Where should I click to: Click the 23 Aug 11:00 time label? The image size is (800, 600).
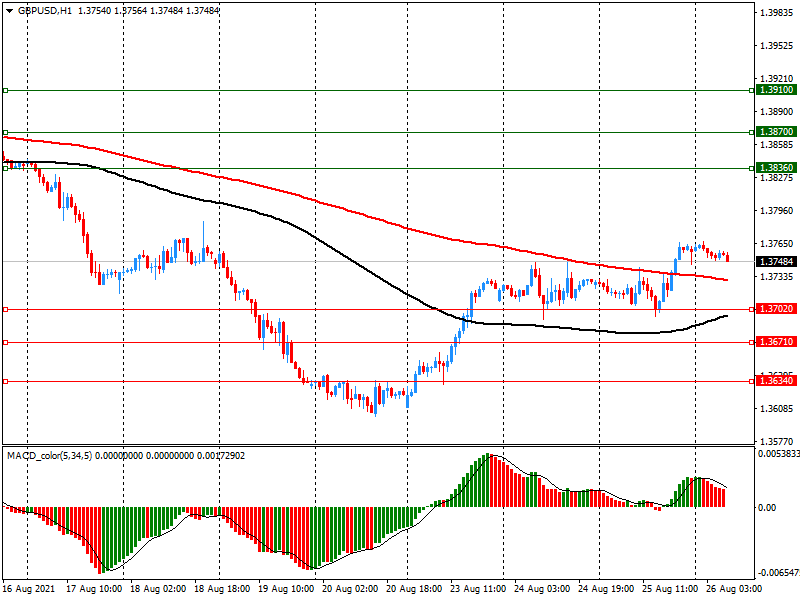pos(478,588)
